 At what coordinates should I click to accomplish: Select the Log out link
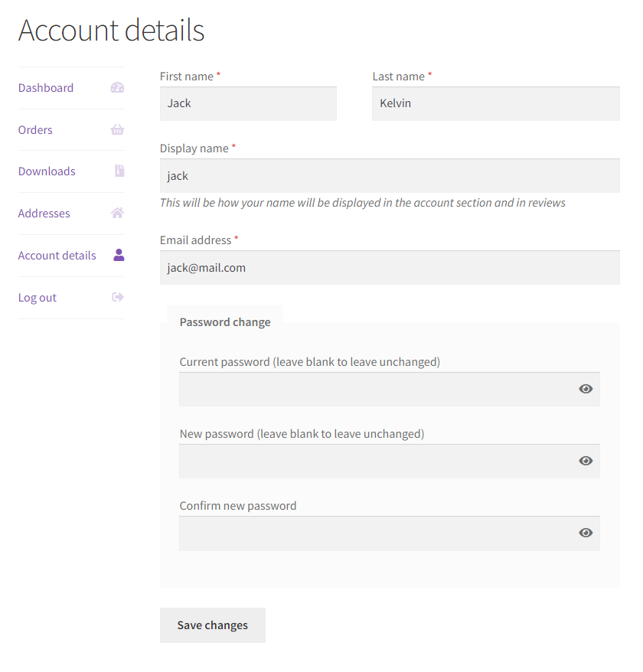(x=38, y=298)
